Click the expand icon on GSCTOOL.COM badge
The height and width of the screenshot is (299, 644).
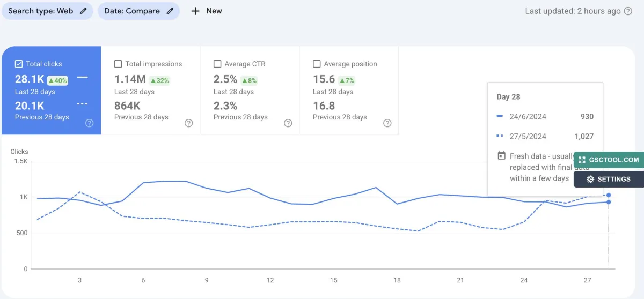pos(582,160)
